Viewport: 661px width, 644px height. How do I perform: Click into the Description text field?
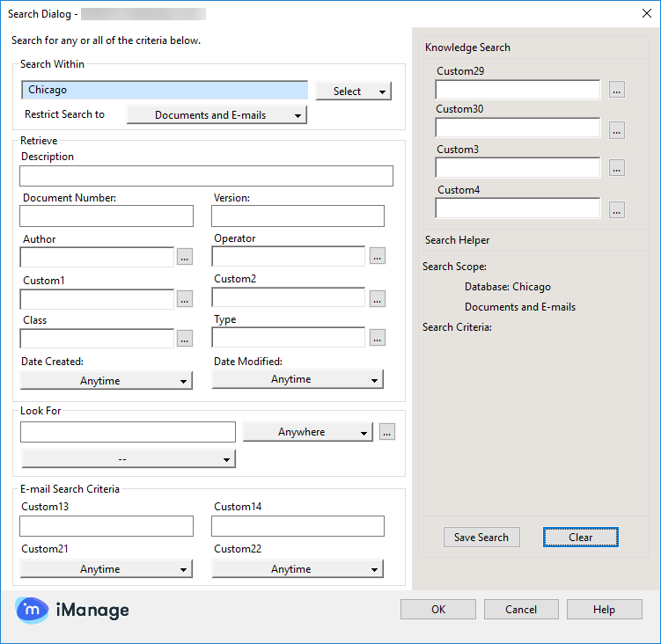click(206, 176)
